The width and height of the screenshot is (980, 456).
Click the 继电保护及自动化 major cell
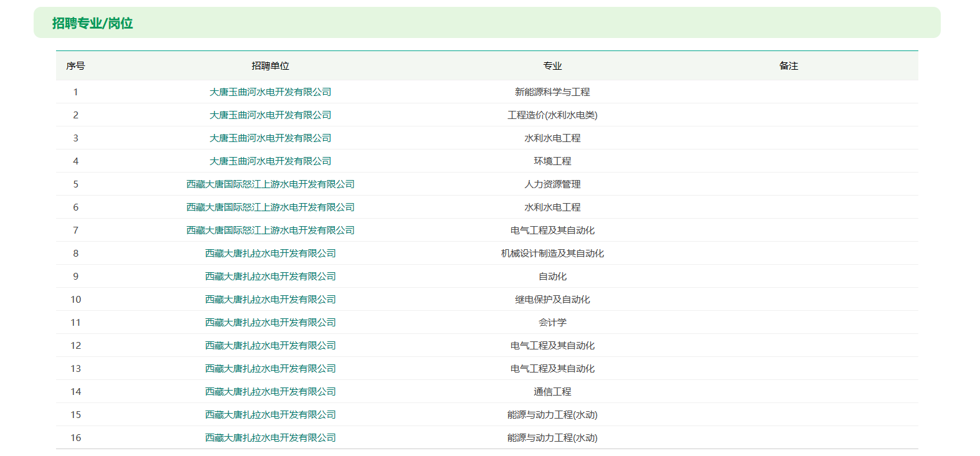point(552,300)
